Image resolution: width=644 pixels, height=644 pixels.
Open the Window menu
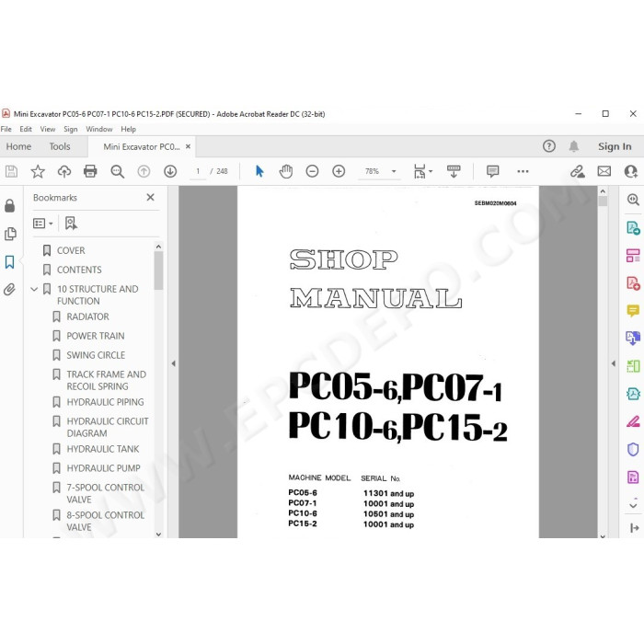(x=99, y=129)
